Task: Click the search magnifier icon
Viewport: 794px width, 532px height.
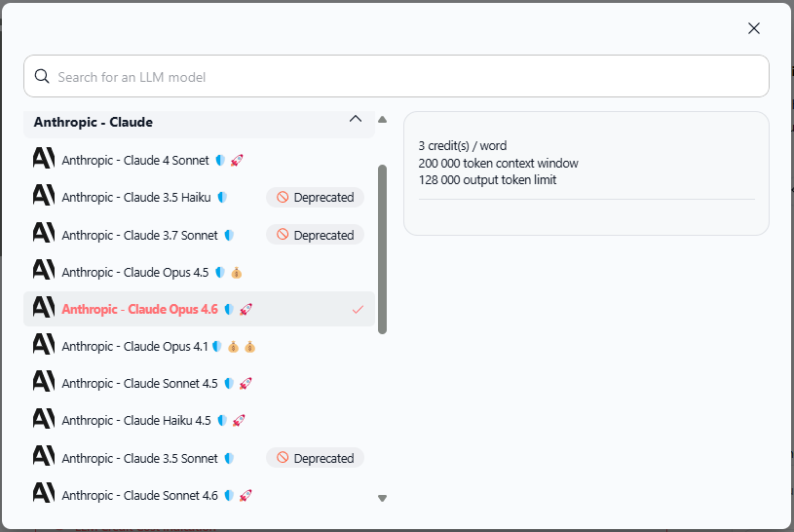Action: (42, 76)
